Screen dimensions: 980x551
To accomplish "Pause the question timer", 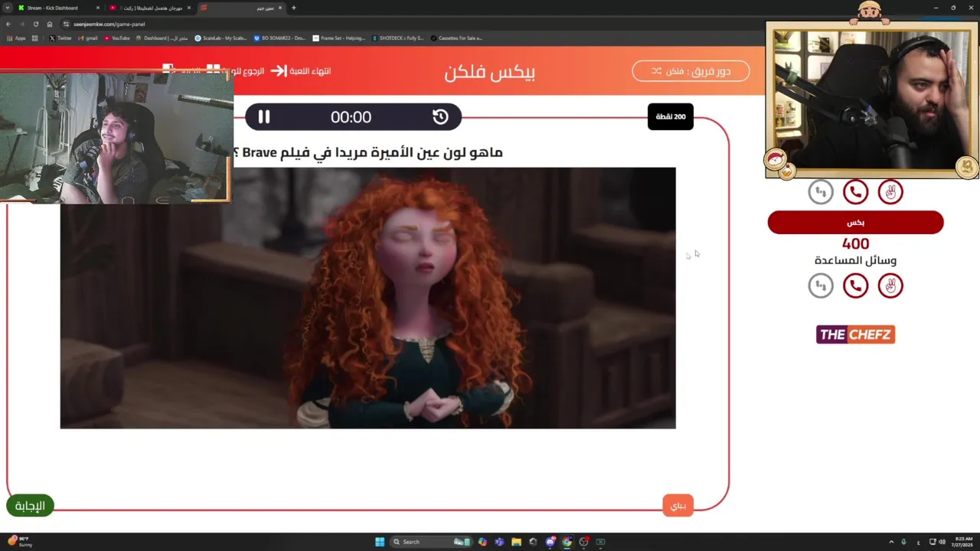I will [263, 117].
